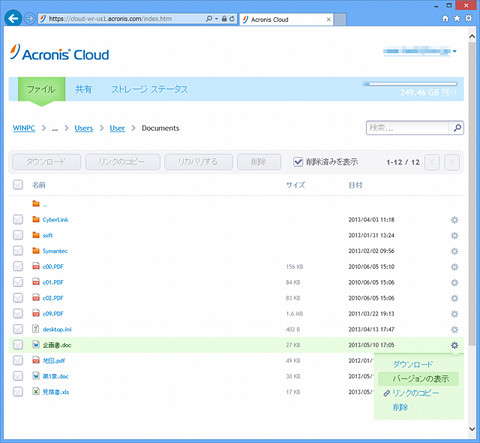Image resolution: width=480 pixels, height=443 pixels.
Task: Choose リンクのコピー in the context menu
Action: click(x=415, y=393)
